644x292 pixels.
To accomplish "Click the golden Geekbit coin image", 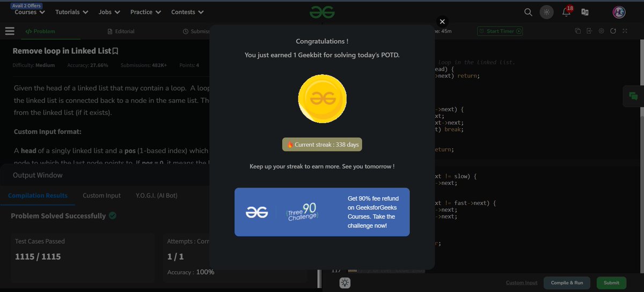I will tap(322, 99).
